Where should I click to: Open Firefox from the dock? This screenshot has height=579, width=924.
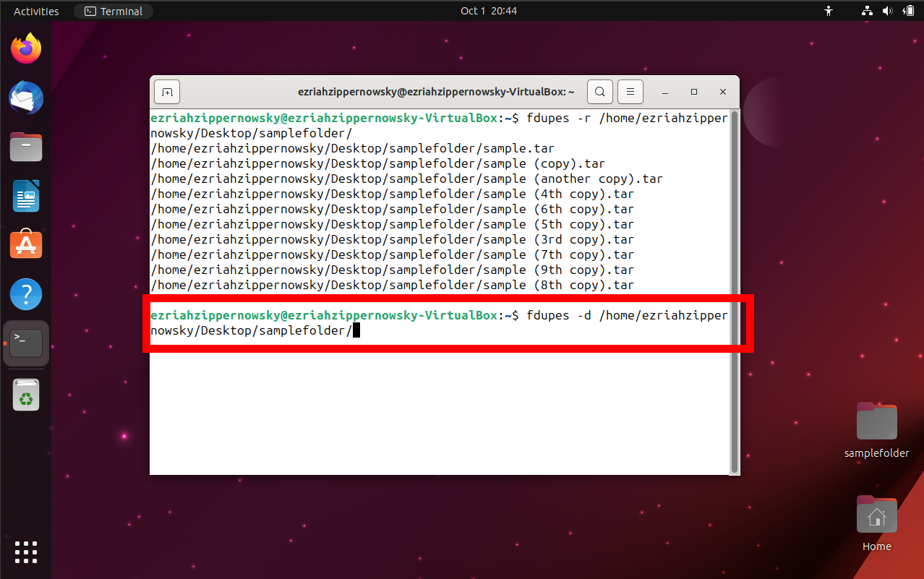26,48
